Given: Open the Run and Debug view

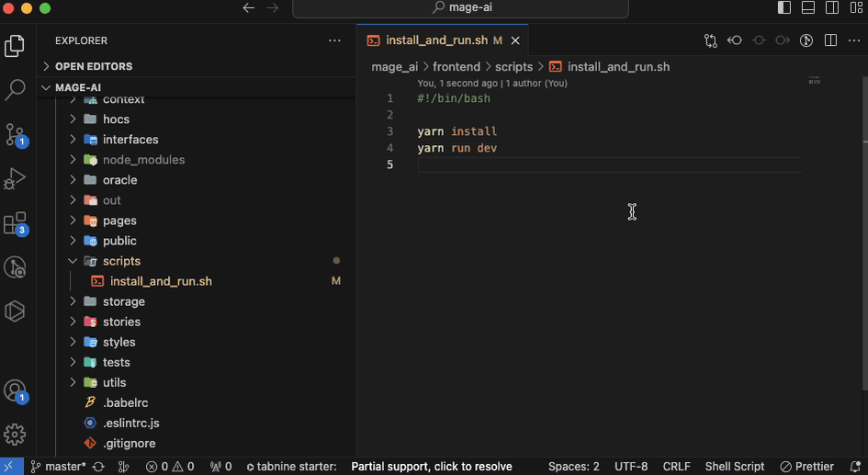Looking at the screenshot, I should 15,178.
